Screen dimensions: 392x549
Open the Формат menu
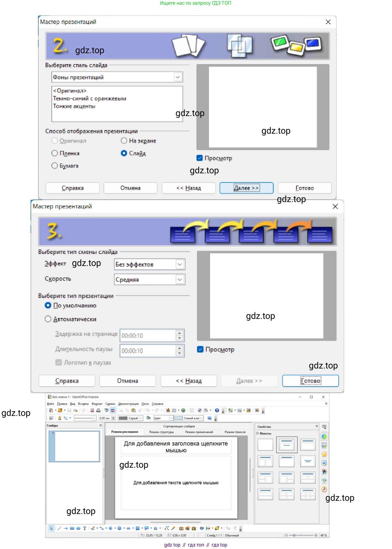97,404
